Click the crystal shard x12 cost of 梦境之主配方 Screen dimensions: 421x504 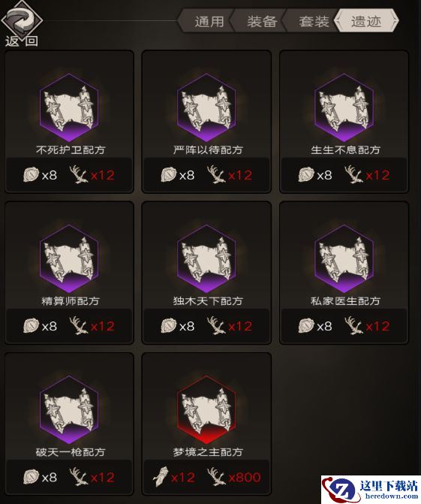click(x=174, y=477)
